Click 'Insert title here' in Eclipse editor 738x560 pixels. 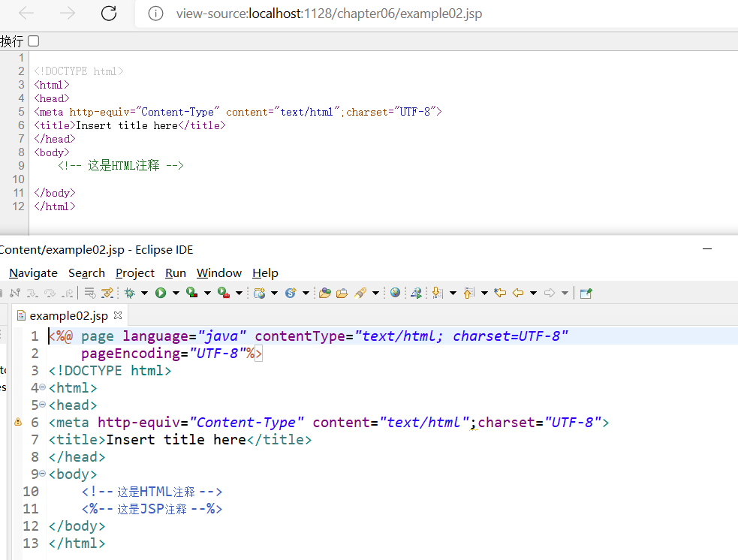176,440
